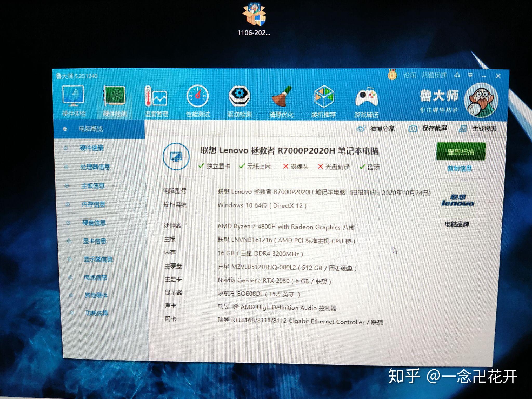Click 保存截屏 save screenshot text
The image size is (532, 399).
point(435,128)
